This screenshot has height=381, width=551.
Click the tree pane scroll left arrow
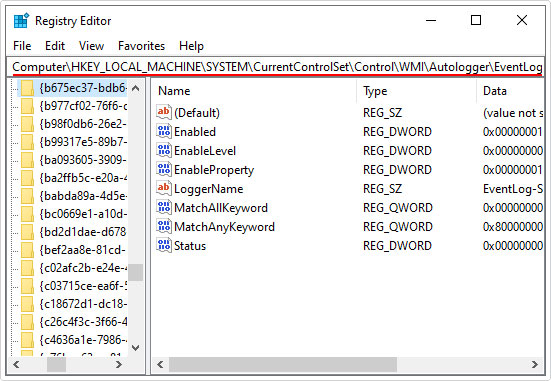(16, 364)
